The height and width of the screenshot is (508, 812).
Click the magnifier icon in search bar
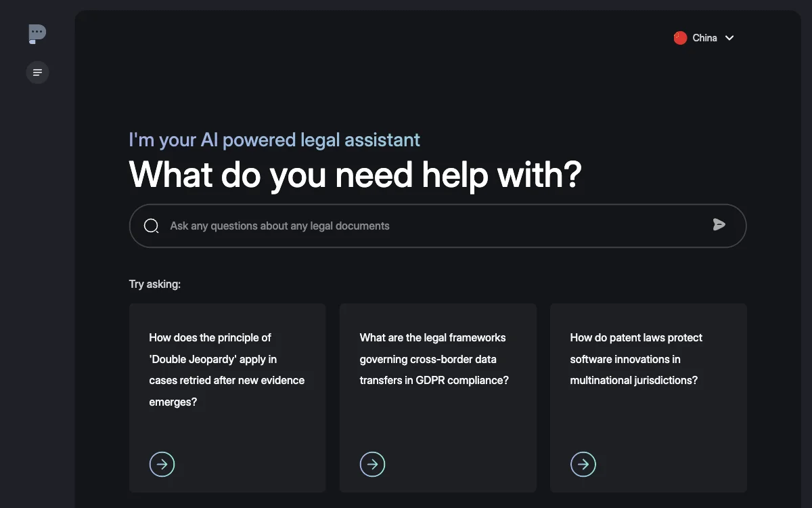152,226
